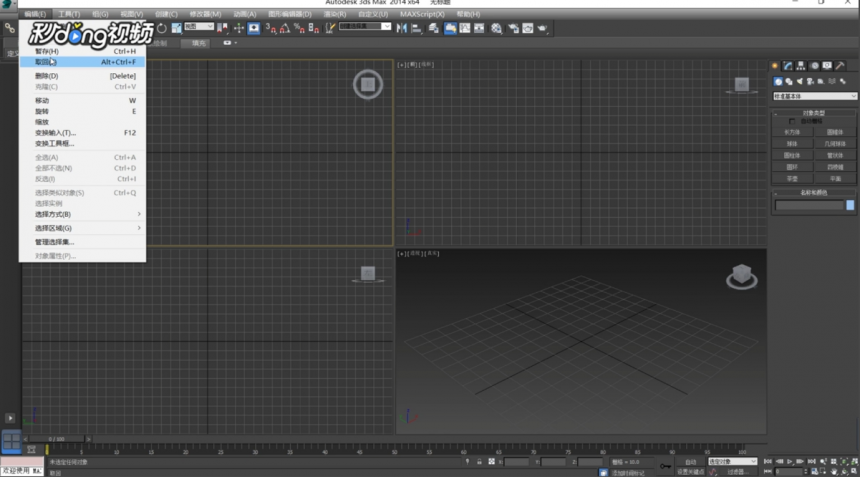The width and height of the screenshot is (860, 477).
Task: Open the Motion command panel tab
Action: pos(814,66)
